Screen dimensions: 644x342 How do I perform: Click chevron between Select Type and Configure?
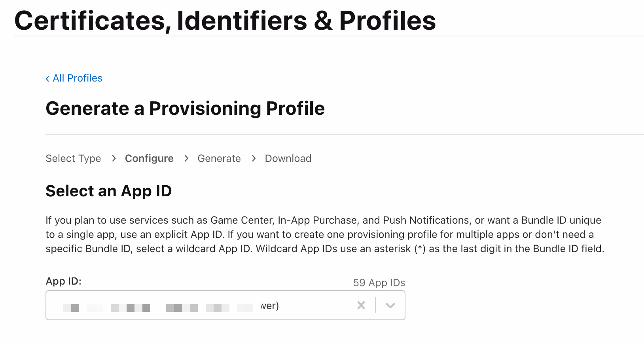pyautogui.click(x=114, y=159)
